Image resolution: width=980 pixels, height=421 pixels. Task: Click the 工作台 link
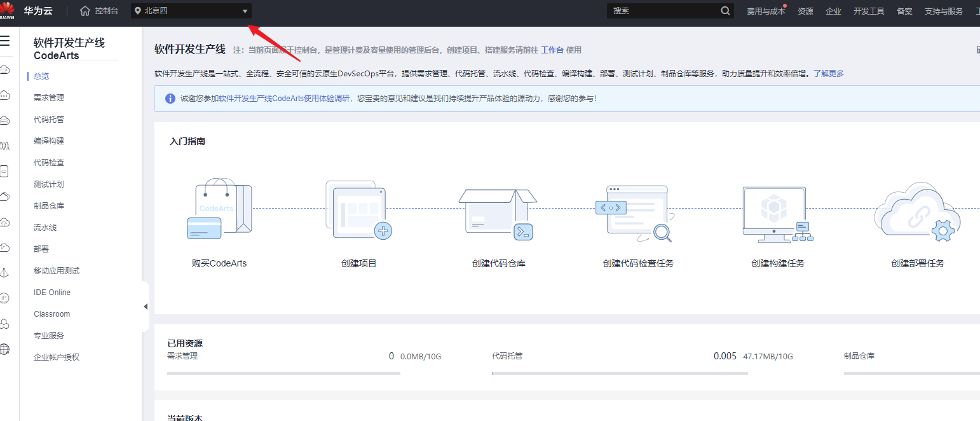[552, 50]
